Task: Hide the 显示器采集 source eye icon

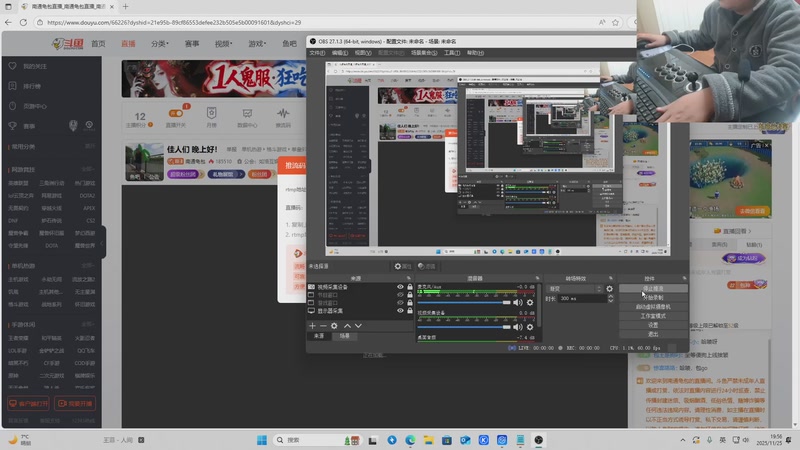Action: point(401,310)
